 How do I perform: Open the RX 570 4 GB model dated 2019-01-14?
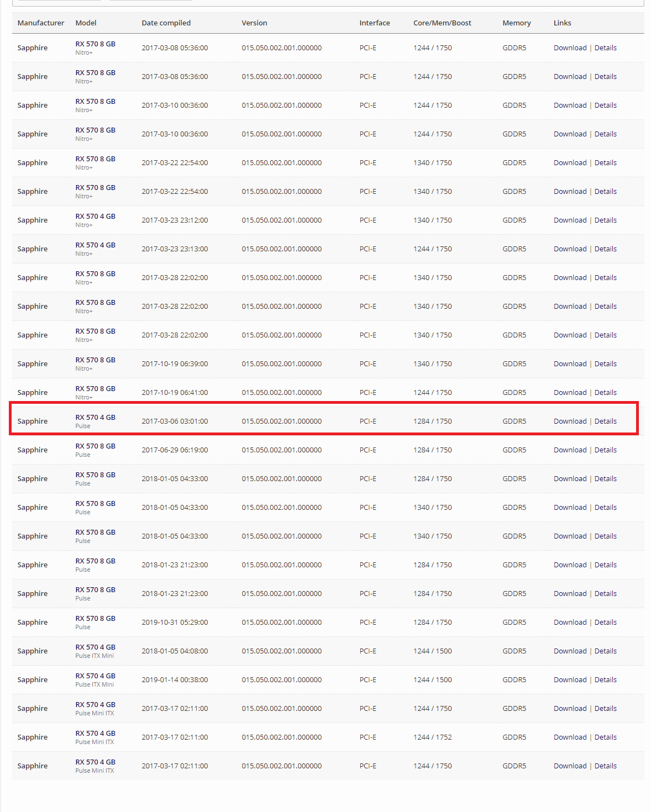[95, 676]
